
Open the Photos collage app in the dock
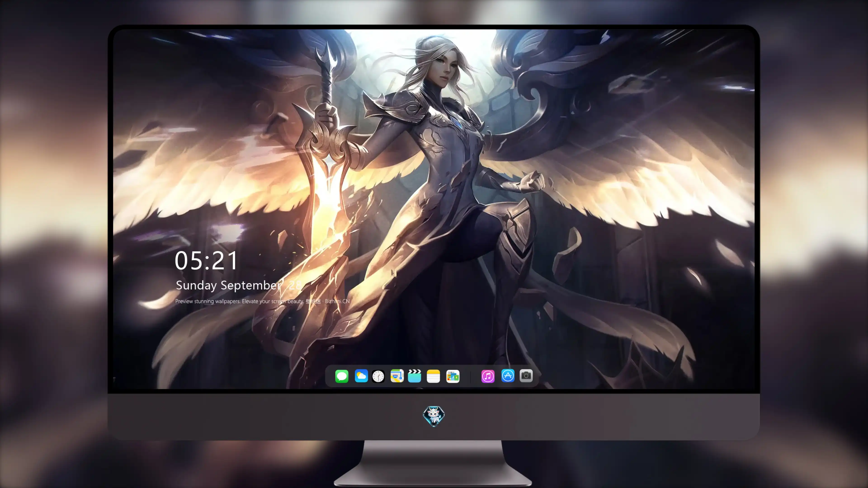pyautogui.click(x=453, y=376)
